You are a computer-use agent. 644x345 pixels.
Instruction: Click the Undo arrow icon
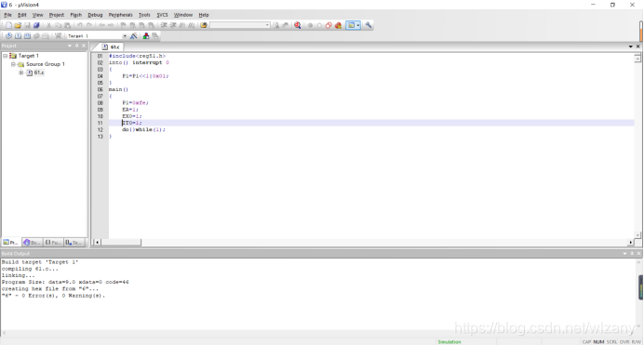coord(80,25)
